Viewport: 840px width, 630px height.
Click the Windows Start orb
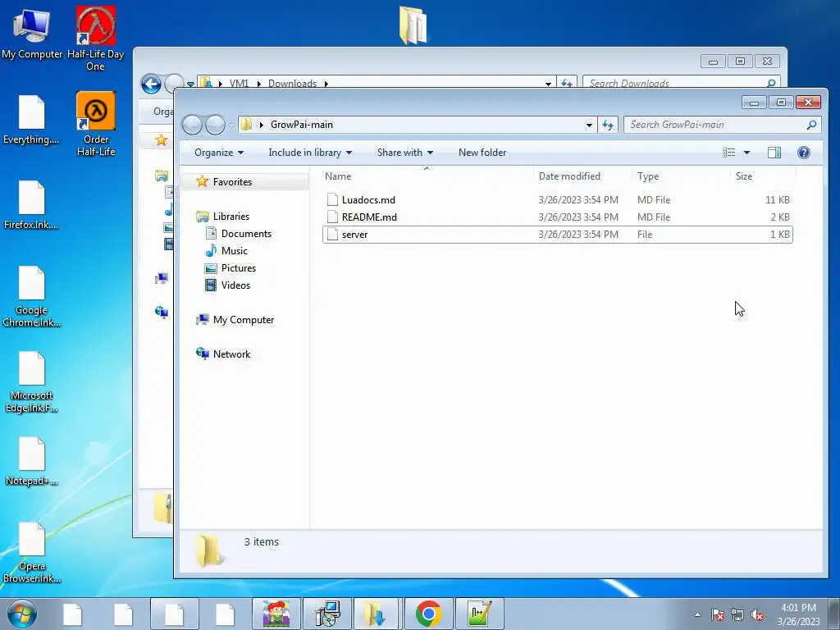pyautogui.click(x=22, y=614)
